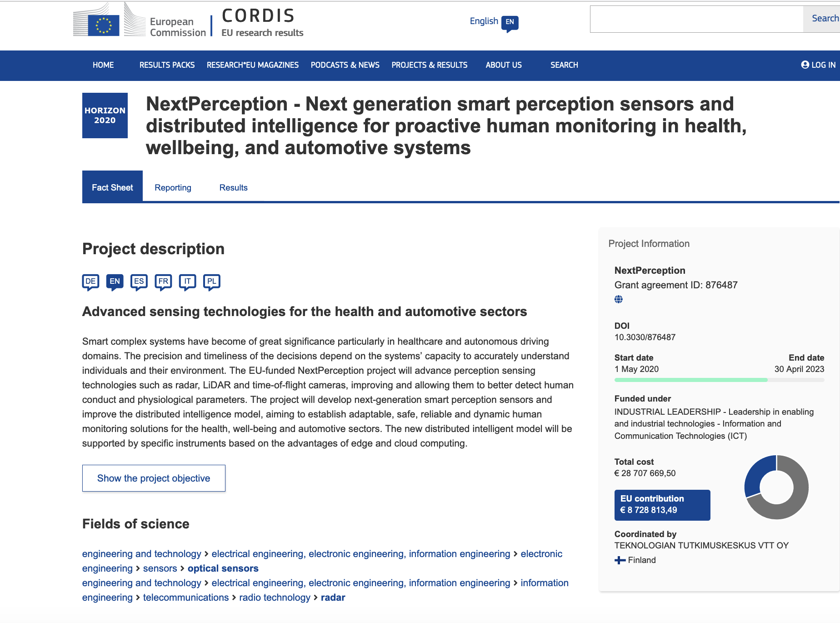Click the Log In link

coord(818,65)
